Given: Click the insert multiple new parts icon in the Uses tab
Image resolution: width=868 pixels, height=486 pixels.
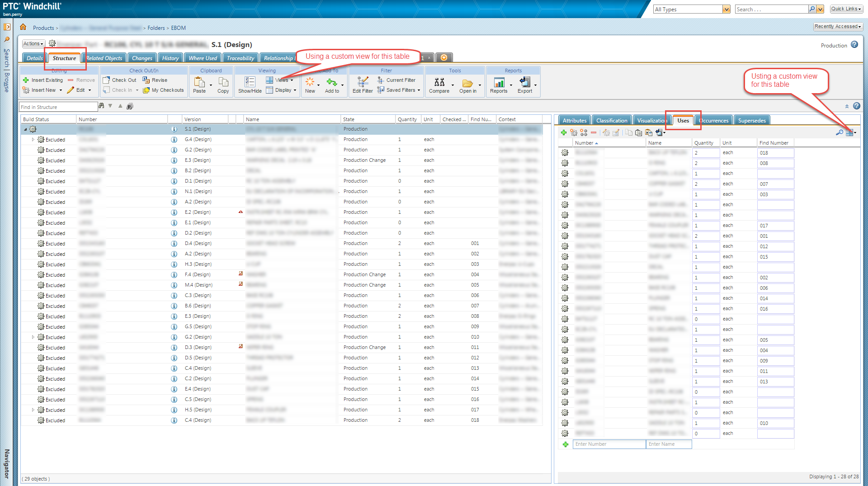Looking at the screenshot, I should [584, 132].
